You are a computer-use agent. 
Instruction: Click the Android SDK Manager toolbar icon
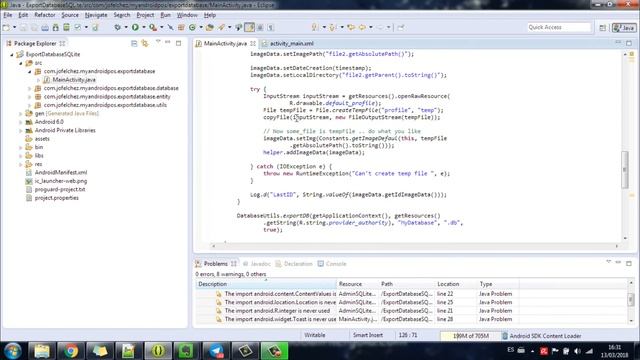pyautogui.click(x=56, y=27)
